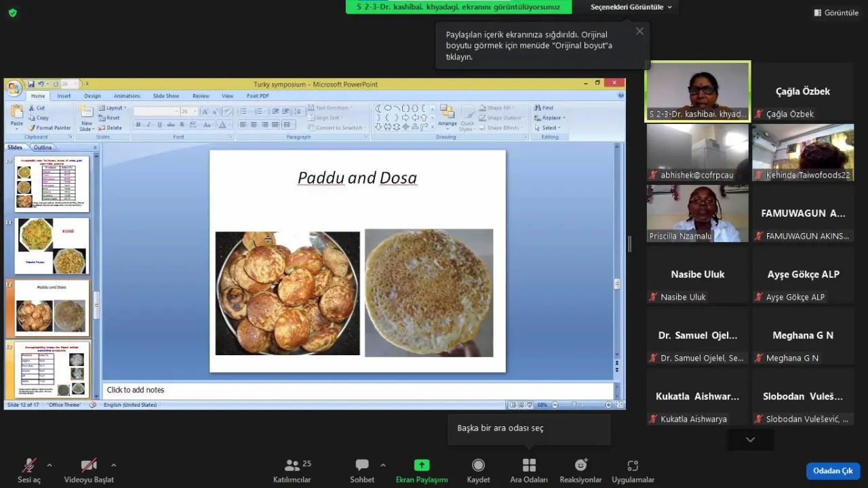Select slide 11 thumbnail with Kichdi

click(x=53, y=245)
